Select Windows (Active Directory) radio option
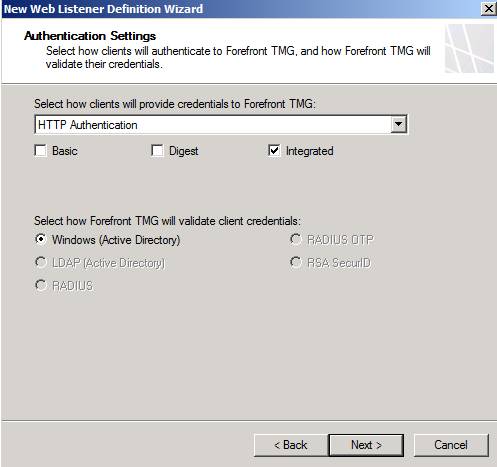Image resolution: width=497 pixels, height=467 pixels. point(41,239)
